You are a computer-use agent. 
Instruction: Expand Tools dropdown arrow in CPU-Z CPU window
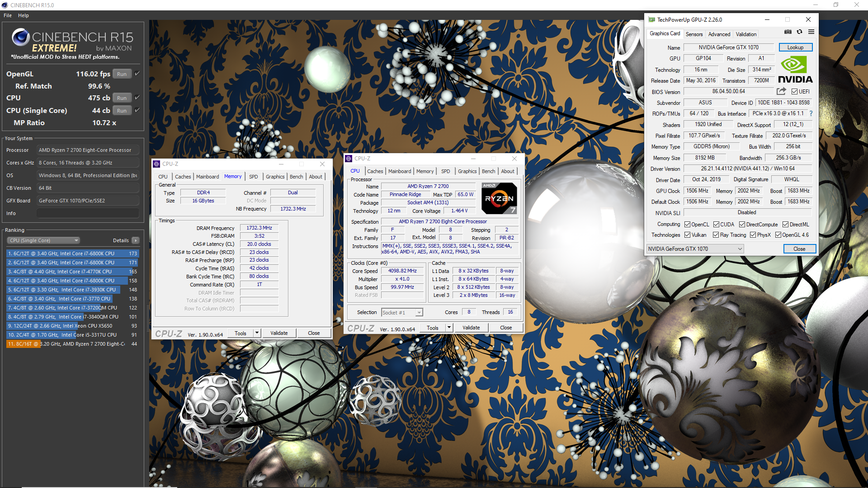pos(449,328)
